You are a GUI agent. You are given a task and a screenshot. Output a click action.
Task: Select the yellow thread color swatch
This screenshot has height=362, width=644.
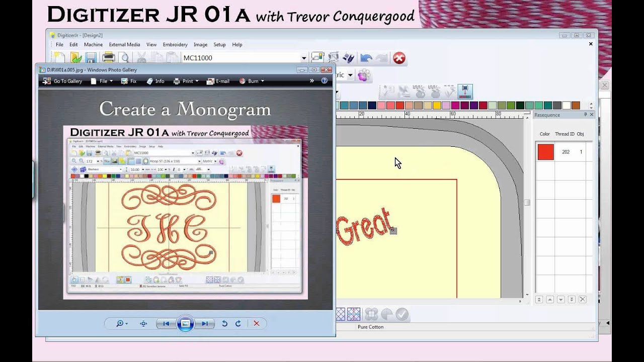tap(437, 105)
